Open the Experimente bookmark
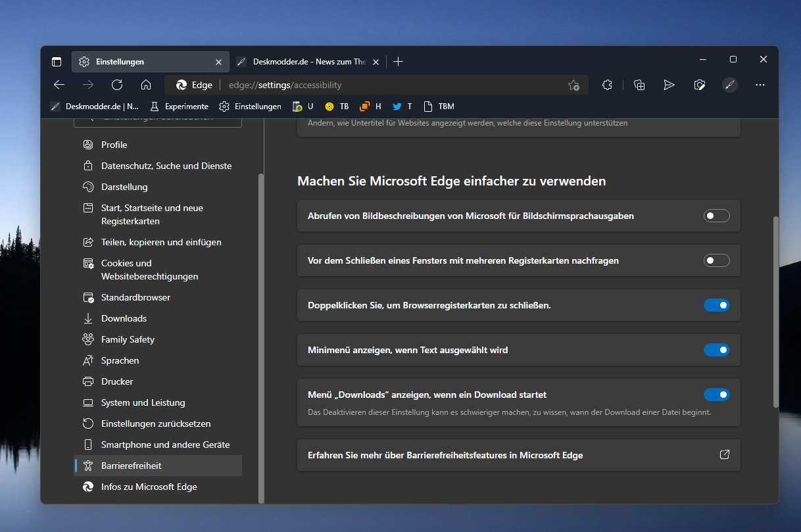 pos(180,106)
